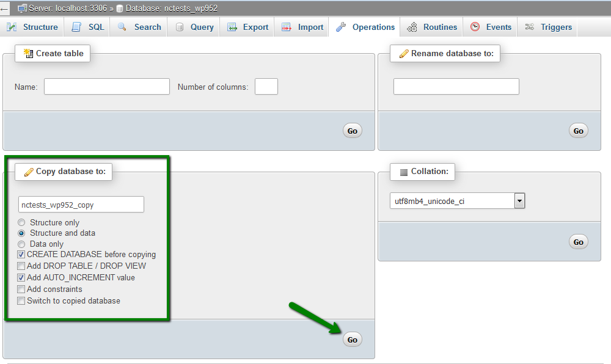The image size is (611, 364).
Task: Select the Structure only radio button
Action: [21, 223]
